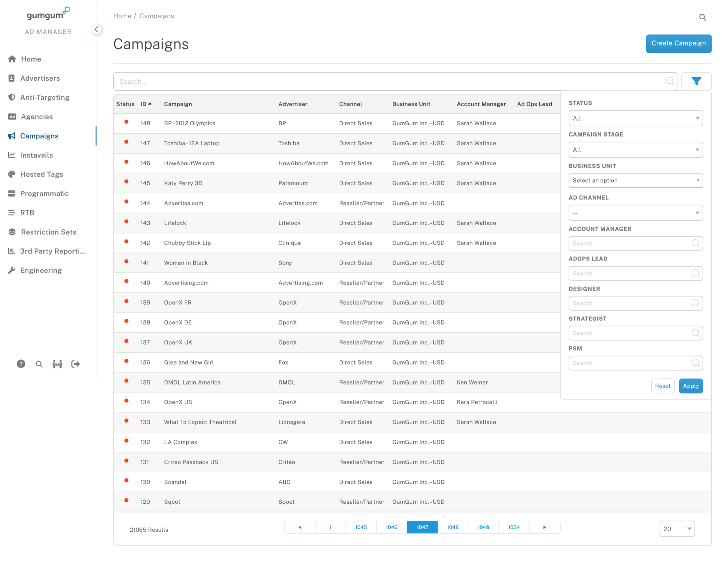Sort by ID column arrow
The height and width of the screenshot is (562, 728).
click(150, 104)
